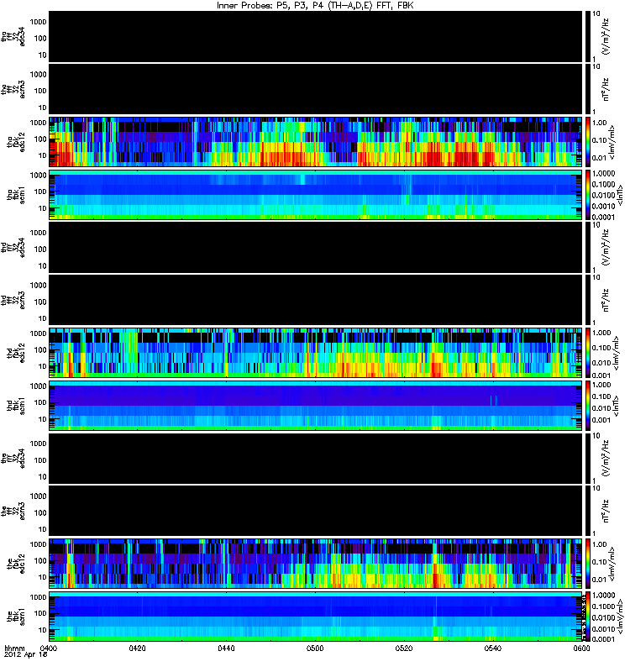The height and width of the screenshot is (672, 630).
Task: Click the 'tha fff 32 edc34' panel label
Action: [13, 36]
